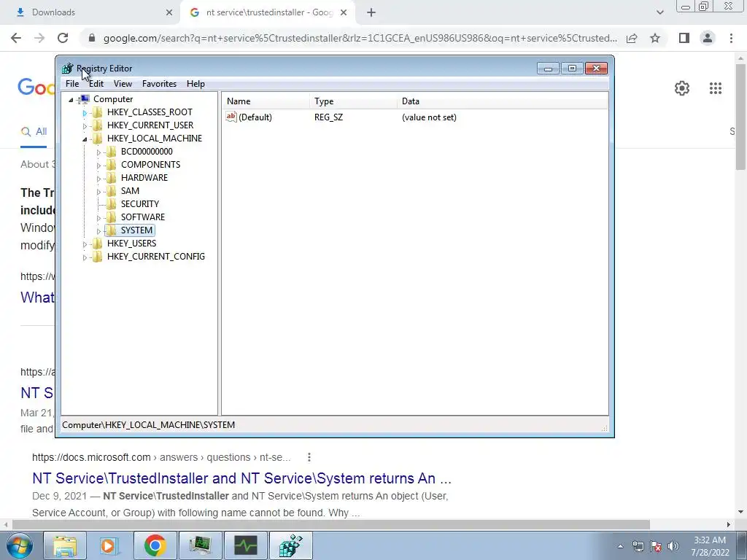Open the Edit menu in Registry Editor
This screenshot has height=560, width=747.
tap(96, 84)
